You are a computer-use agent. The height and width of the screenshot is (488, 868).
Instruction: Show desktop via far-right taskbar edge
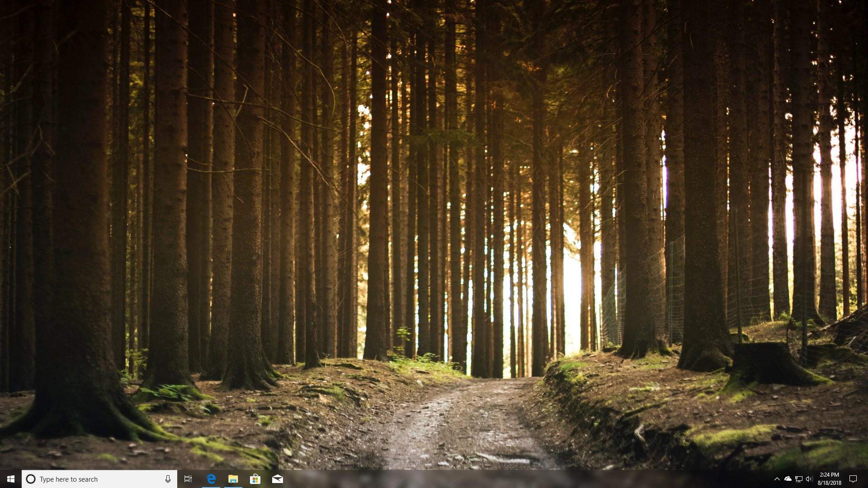[x=867, y=479]
